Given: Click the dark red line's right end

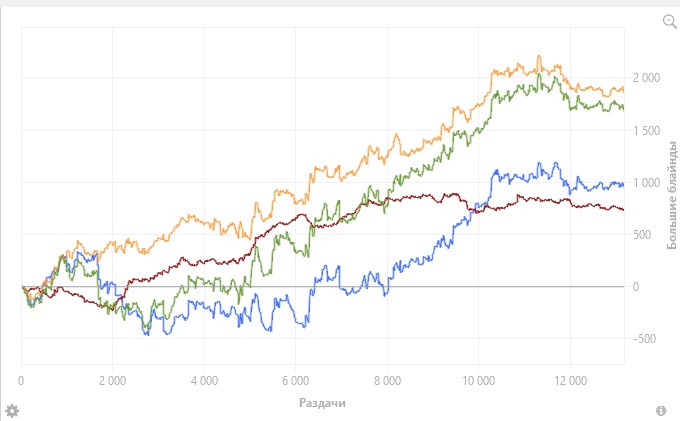Looking at the screenshot, I should [623, 210].
